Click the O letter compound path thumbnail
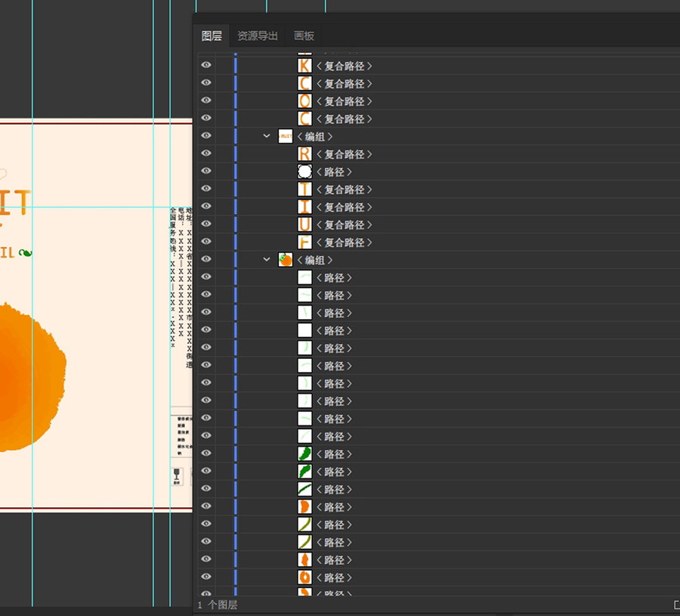Viewport: 680px width, 616px height. click(x=304, y=101)
